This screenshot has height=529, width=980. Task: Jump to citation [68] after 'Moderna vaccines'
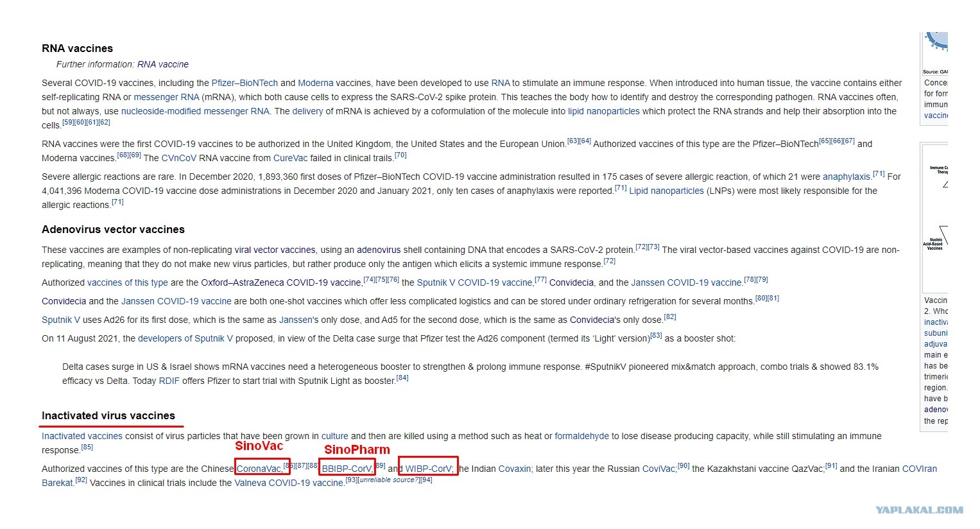tap(123, 155)
